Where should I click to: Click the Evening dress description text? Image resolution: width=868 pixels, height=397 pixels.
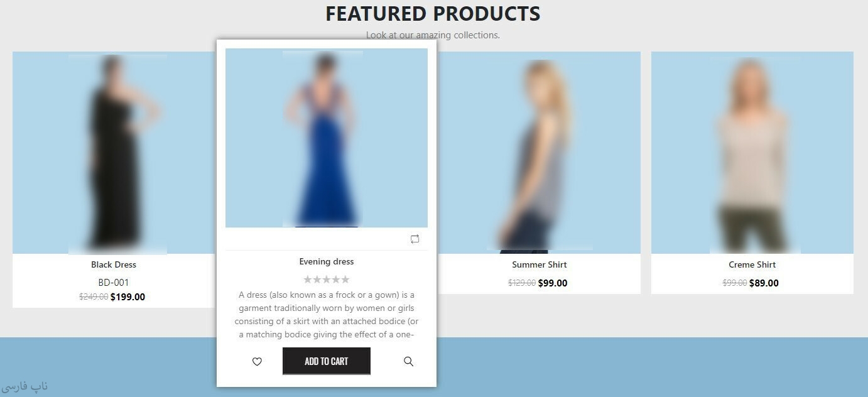click(x=327, y=315)
